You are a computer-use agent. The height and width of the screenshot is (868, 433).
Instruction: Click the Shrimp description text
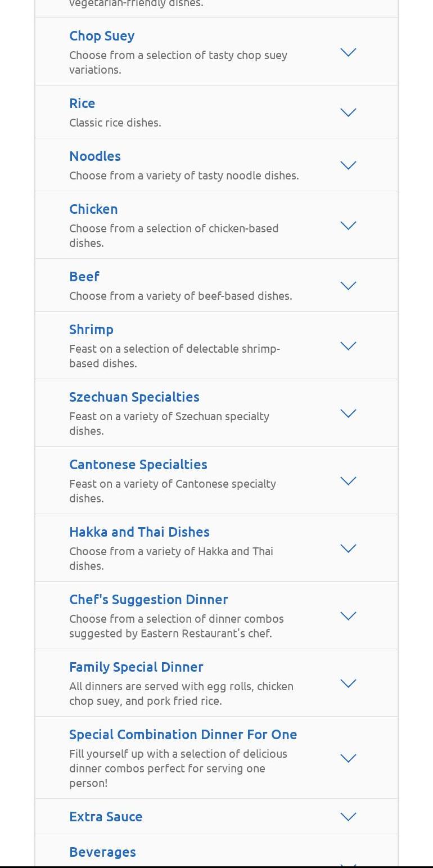pyautogui.click(x=174, y=356)
